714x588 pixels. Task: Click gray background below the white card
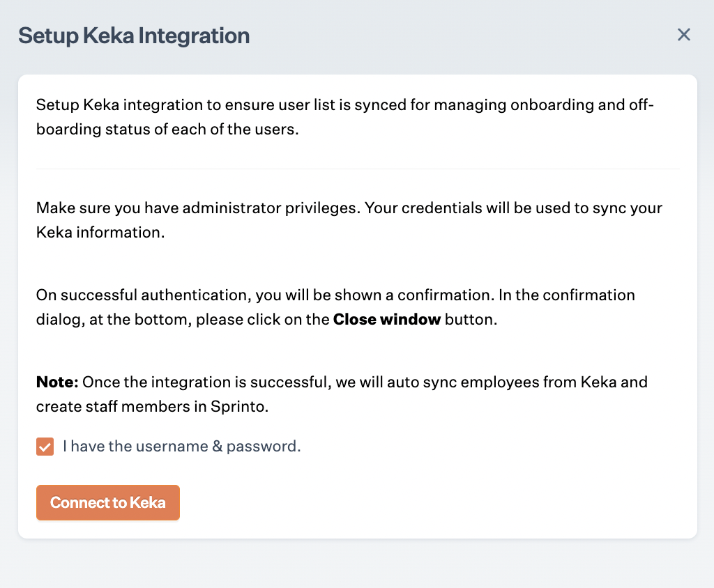click(357, 564)
